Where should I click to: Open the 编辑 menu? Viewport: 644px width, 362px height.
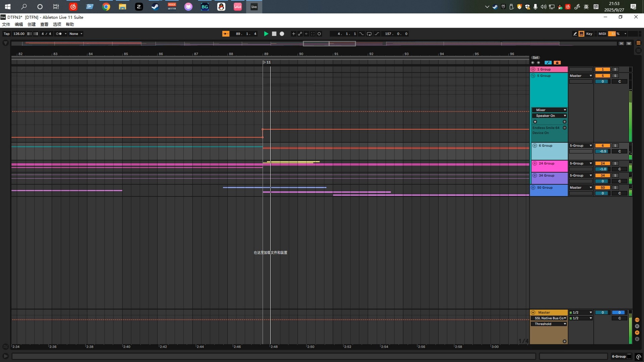(19, 24)
